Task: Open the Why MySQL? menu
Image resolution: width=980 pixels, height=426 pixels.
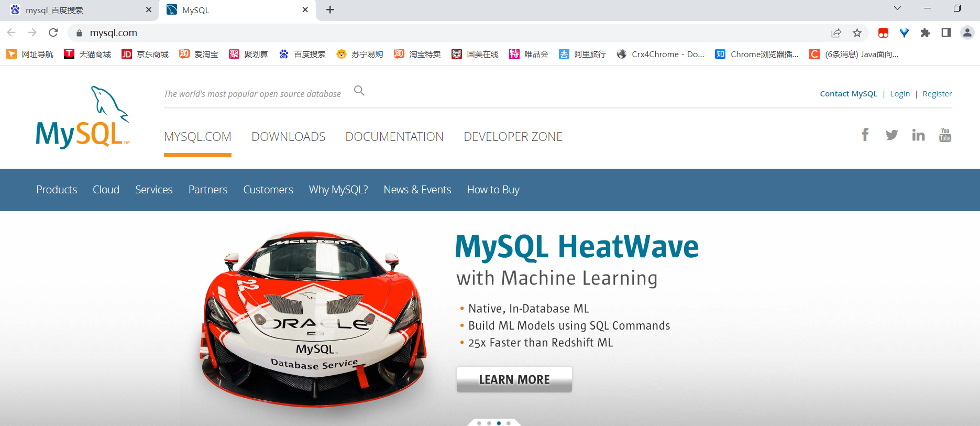Action: tap(338, 190)
